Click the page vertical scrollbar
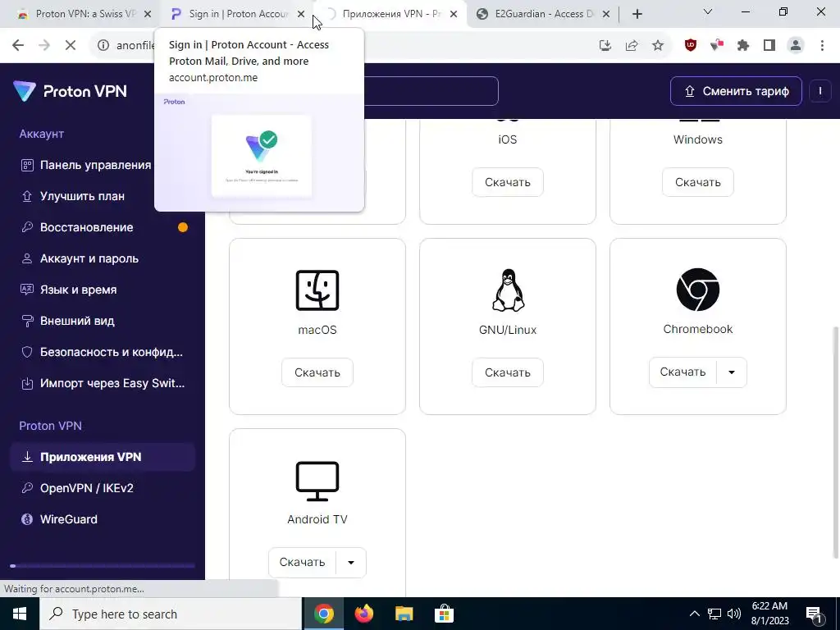Viewport: 840px width, 630px height. (x=836, y=442)
